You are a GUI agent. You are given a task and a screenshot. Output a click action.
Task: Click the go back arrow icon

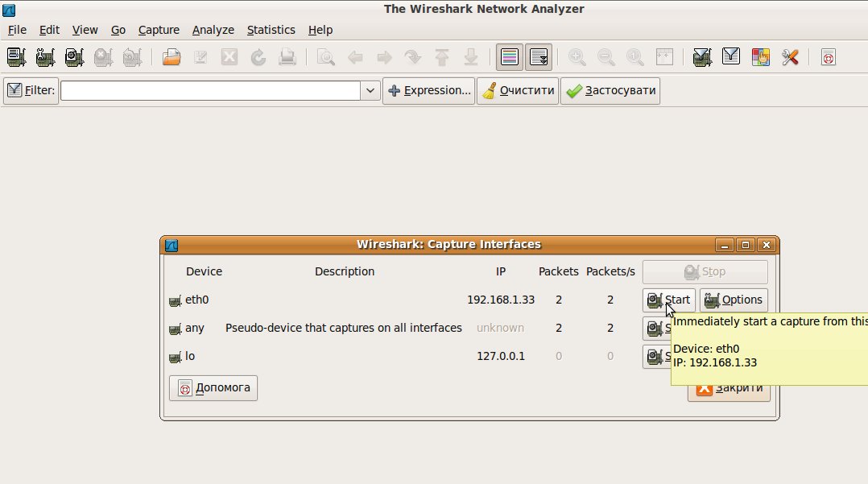(355, 57)
